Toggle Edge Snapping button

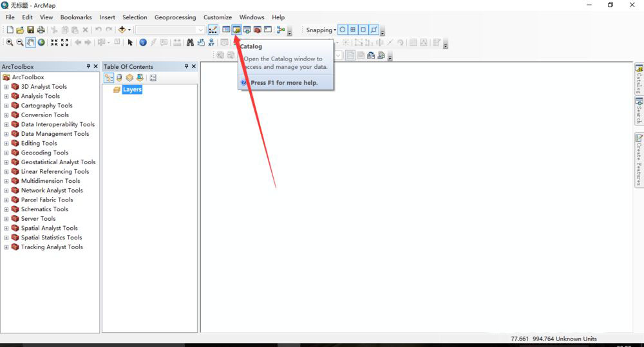pyautogui.click(x=374, y=30)
